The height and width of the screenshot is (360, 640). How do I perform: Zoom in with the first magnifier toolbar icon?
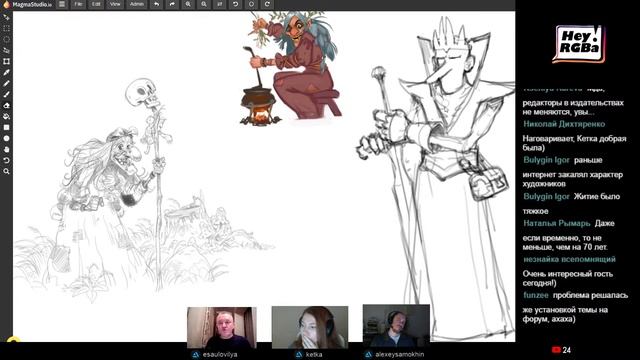pyautogui.click(x=188, y=4)
